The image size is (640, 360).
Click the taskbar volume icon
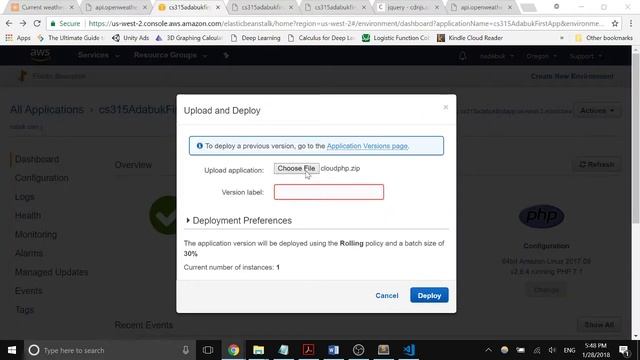click(552, 350)
